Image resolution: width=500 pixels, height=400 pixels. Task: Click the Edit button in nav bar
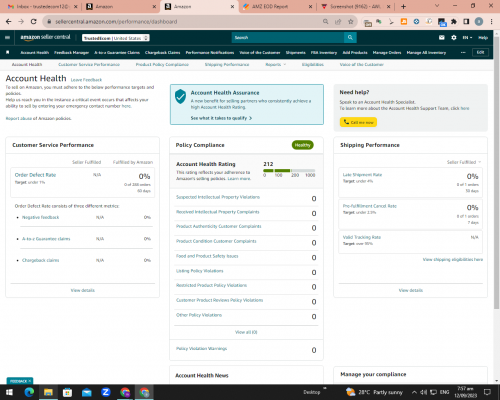click(480, 52)
